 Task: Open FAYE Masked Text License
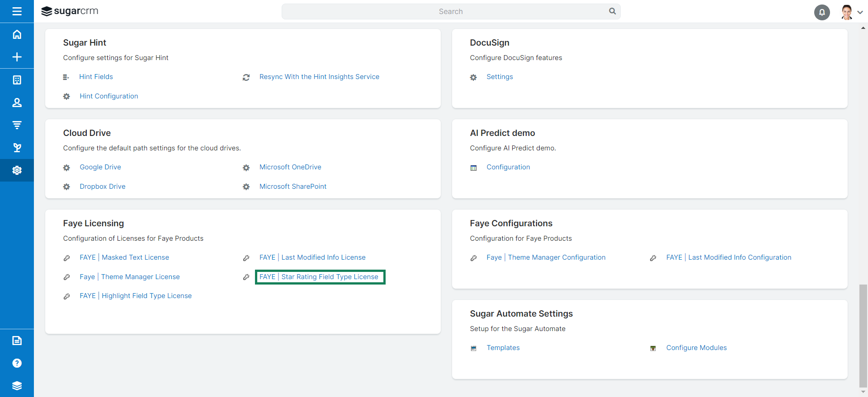[124, 257]
